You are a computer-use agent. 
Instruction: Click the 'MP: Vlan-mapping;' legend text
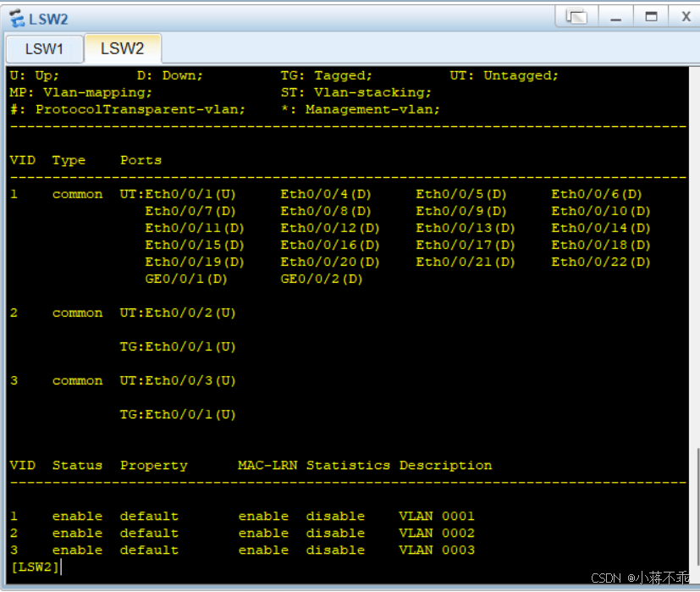tap(80, 92)
